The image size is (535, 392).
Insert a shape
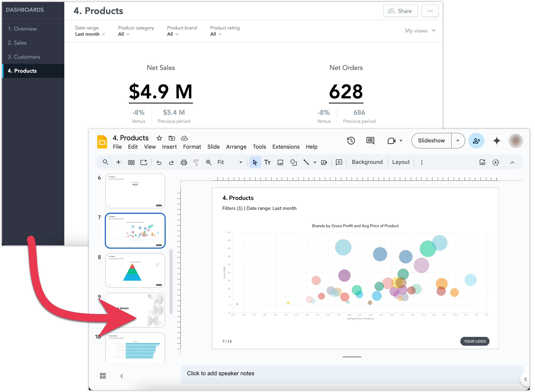[x=293, y=162]
